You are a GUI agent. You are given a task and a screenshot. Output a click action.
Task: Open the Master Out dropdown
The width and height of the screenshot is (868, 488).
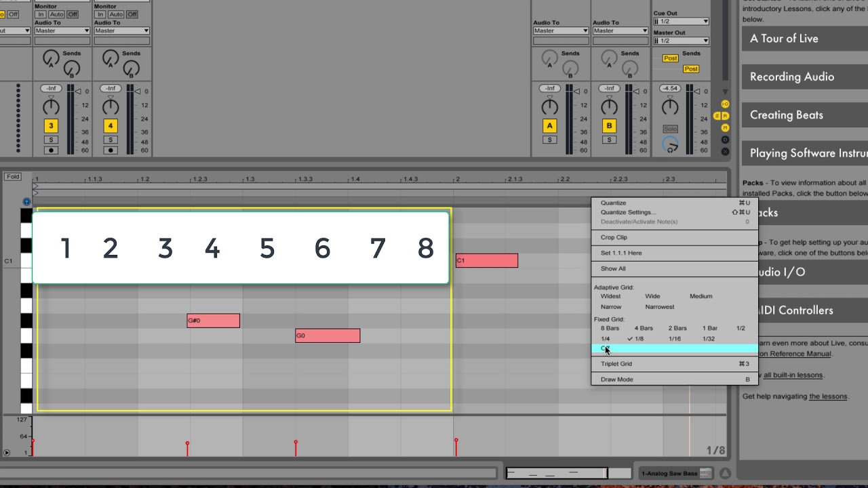pyautogui.click(x=681, y=41)
